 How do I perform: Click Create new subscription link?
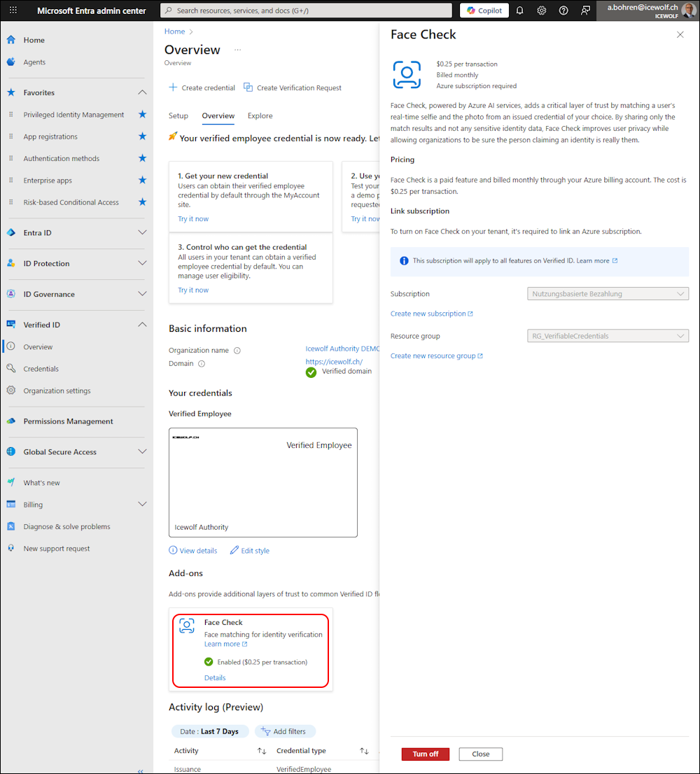click(431, 314)
